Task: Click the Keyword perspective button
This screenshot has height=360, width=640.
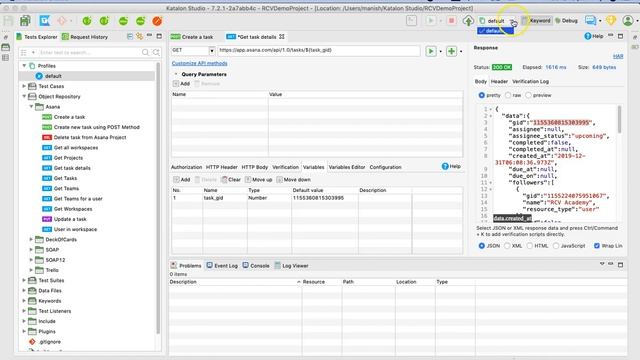Action: 536,20
